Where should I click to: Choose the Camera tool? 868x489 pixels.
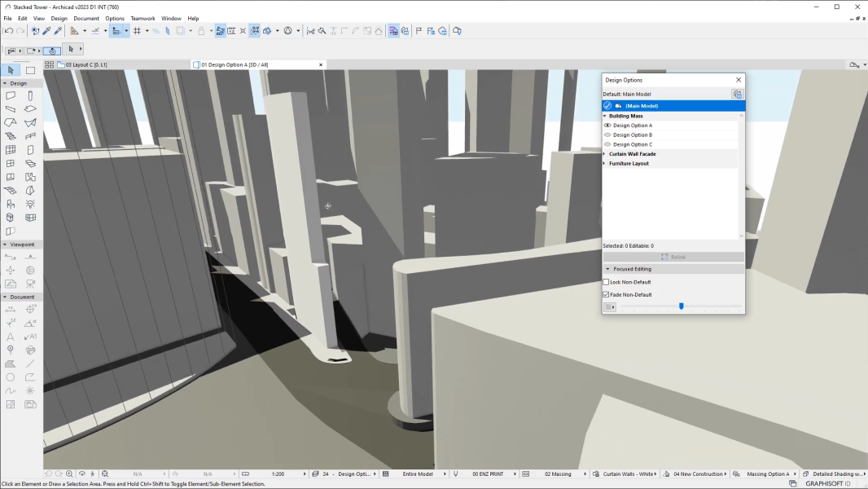(30, 284)
